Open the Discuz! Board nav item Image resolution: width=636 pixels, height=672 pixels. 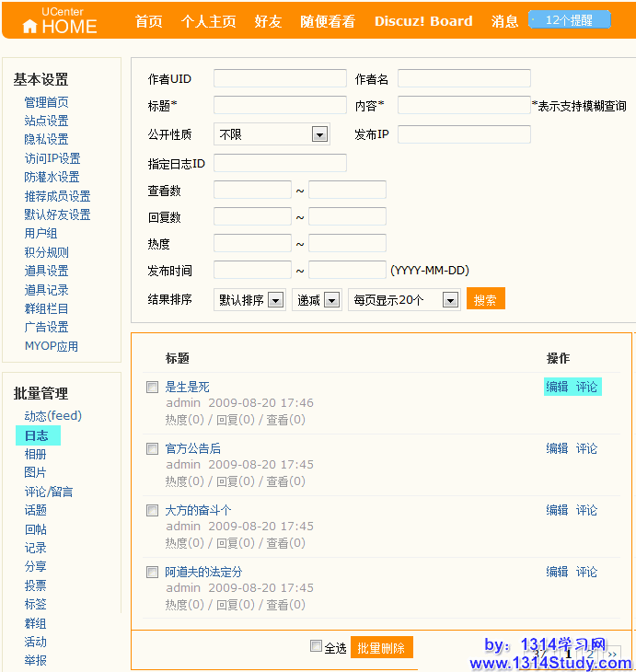(x=423, y=21)
